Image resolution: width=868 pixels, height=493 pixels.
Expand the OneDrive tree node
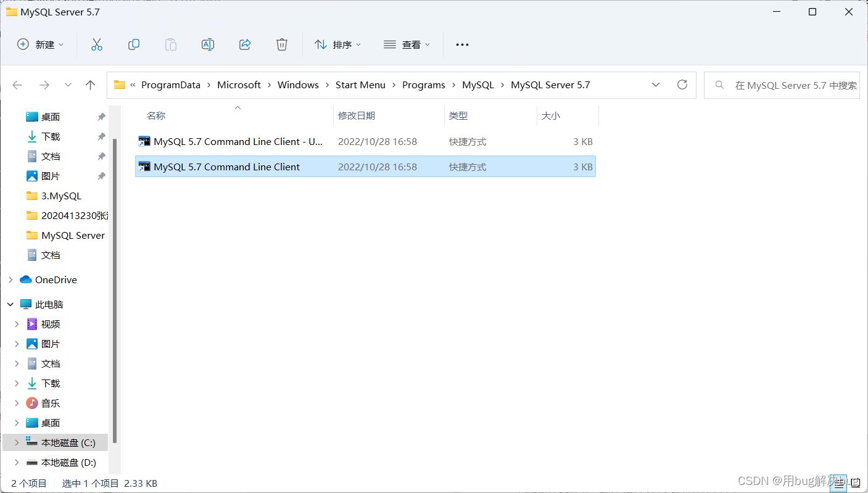coord(10,280)
